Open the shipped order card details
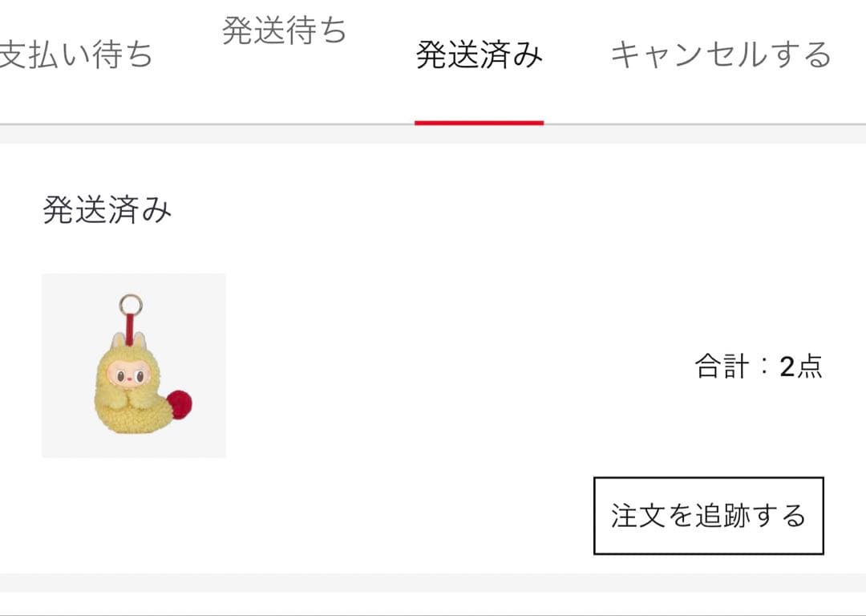This screenshot has height=616, width=866. click(433, 358)
